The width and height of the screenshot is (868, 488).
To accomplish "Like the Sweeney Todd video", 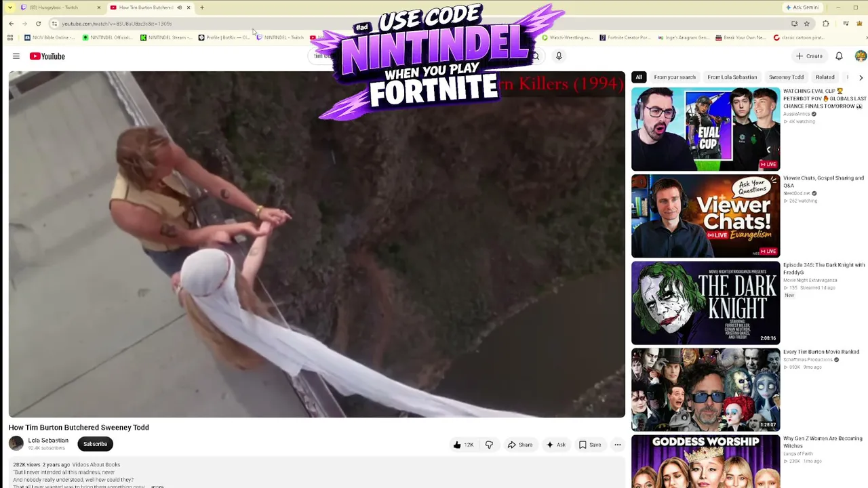I will pos(464,445).
